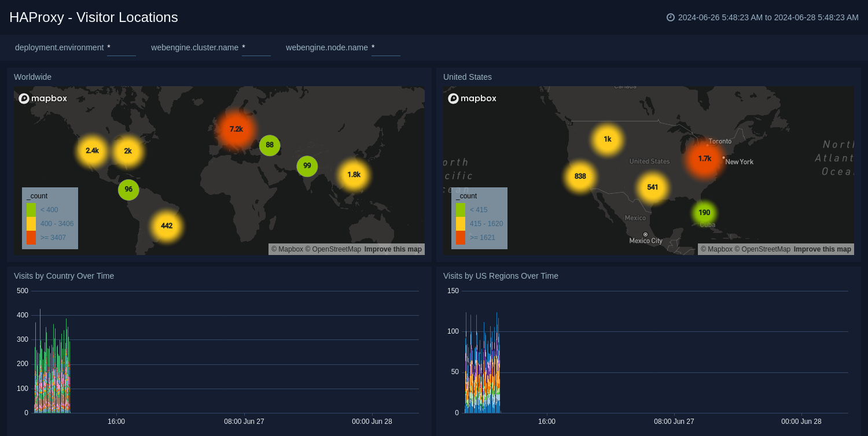Click '00:00 Jun 28' axis label in US regions chart
The height and width of the screenshot is (436, 868).
click(802, 422)
